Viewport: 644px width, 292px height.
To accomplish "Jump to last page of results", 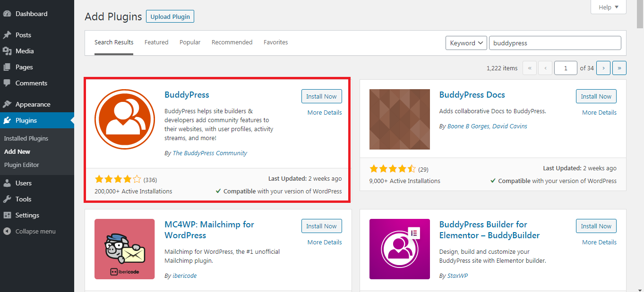I will [619, 68].
